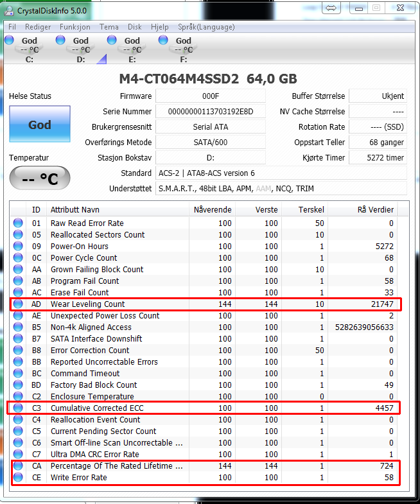Click the Attributt Navn column header
The width and height of the screenshot is (420, 504).
[x=118, y=210]
